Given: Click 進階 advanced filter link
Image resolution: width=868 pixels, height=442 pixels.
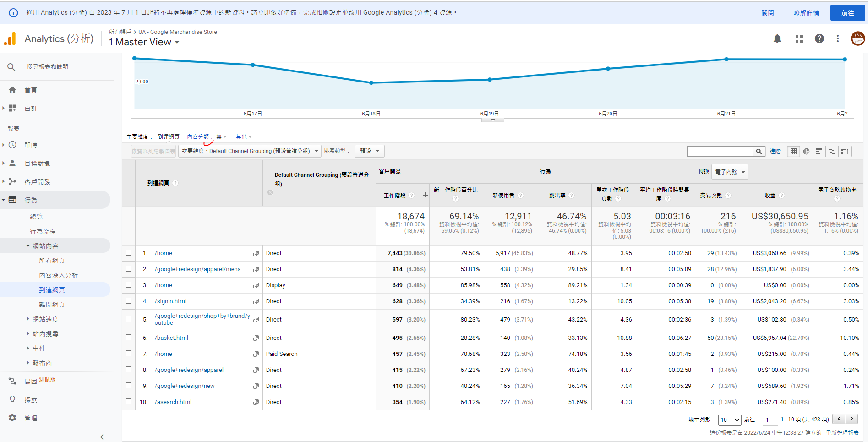Looking at the screenshot, I should coord(775,151).
